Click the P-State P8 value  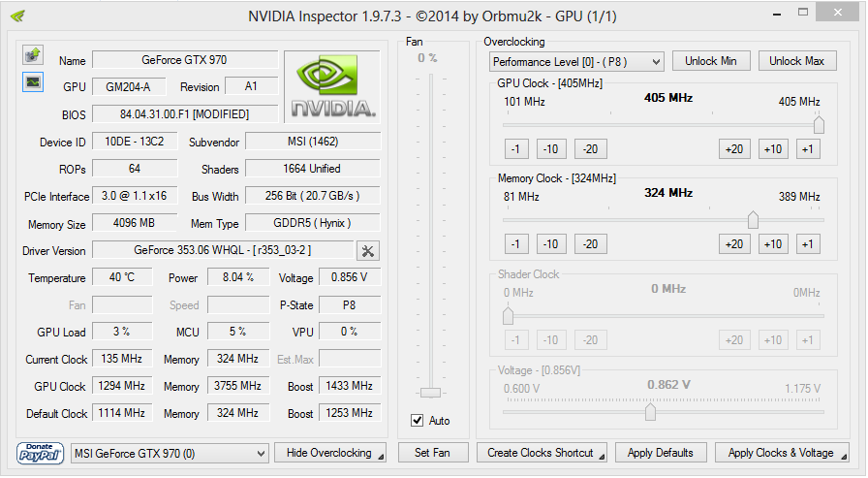click(350, 305)
